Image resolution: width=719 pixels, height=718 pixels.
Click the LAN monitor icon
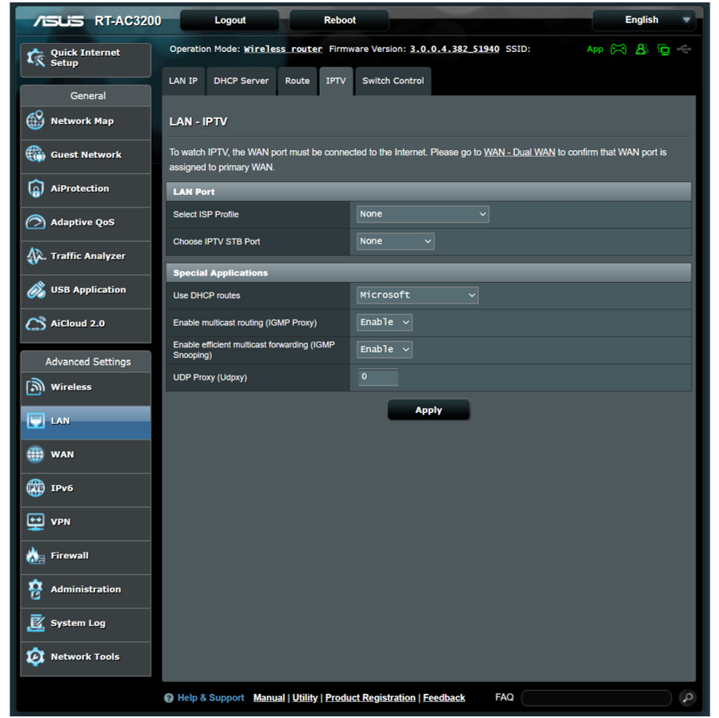coord(35,421)
